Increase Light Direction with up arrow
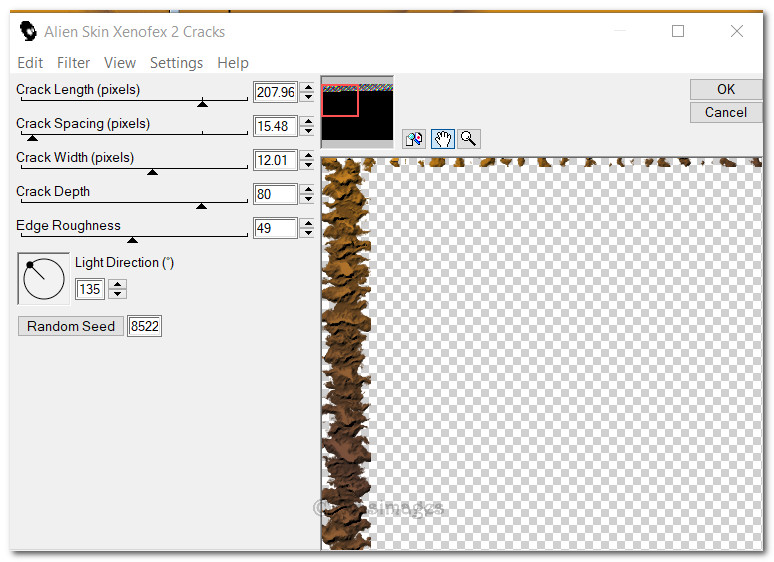The image size is (774, 562). coord(117,284)
